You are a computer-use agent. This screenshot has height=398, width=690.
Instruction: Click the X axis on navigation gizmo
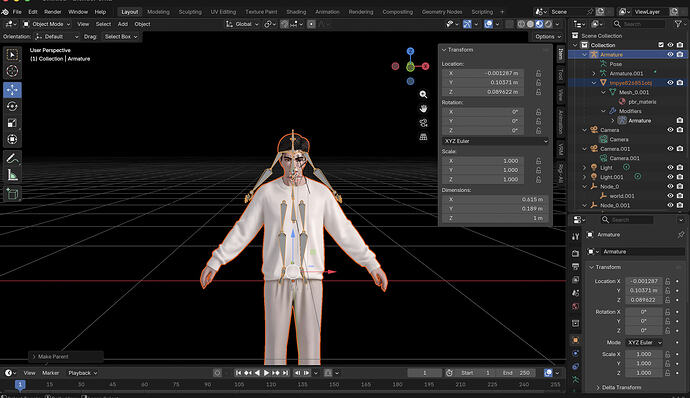pos(426,66)
